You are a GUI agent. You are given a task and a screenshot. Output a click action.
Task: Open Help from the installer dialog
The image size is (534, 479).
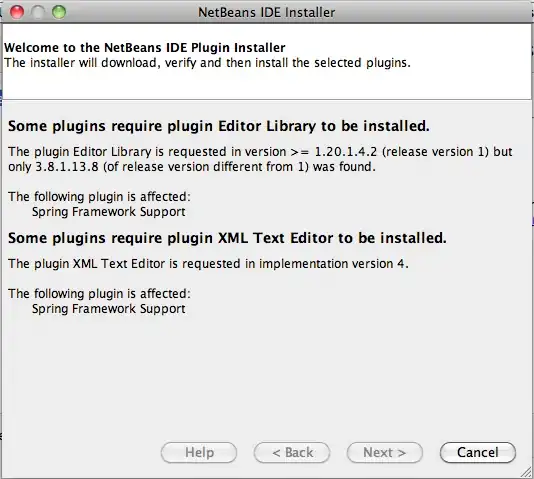[199, 452]
